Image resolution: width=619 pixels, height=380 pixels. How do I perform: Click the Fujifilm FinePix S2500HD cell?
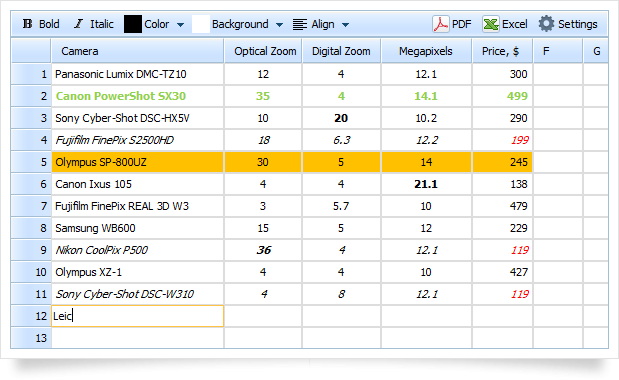tap(137, 140)
